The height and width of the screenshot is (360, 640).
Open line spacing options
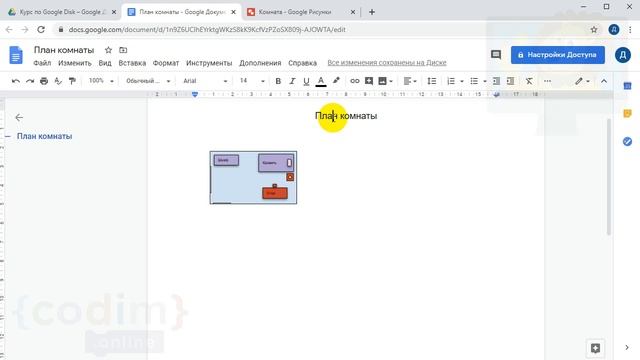point(431,81)
